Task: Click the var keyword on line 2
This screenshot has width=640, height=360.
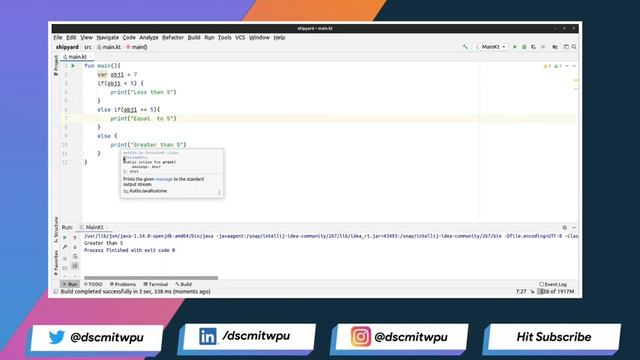Action: (102, 75)
